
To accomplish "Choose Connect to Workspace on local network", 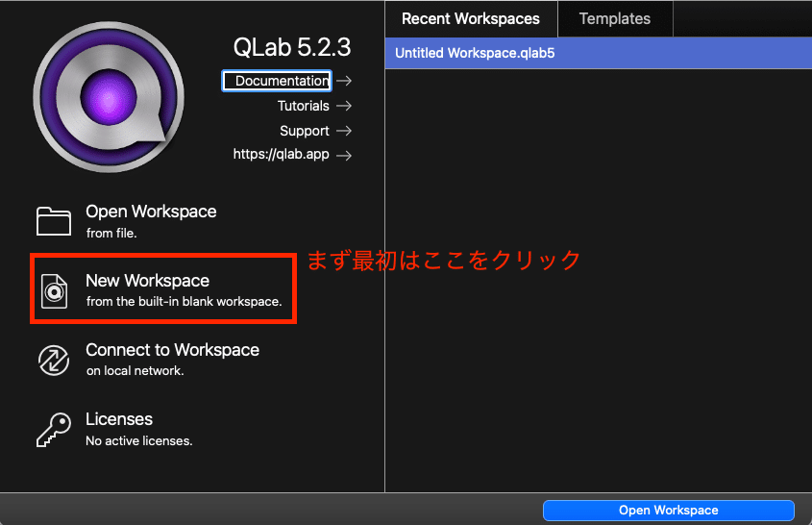I will click(172, 350).
